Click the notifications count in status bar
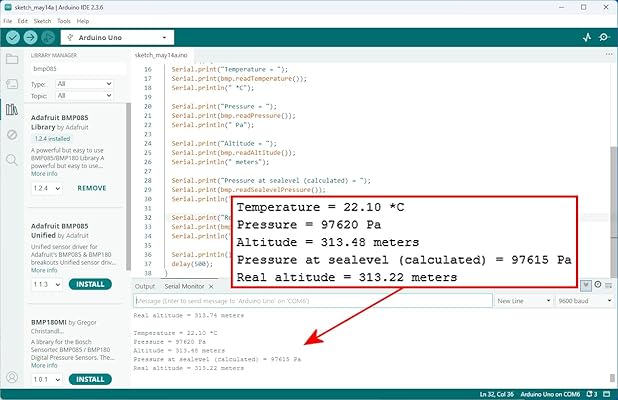Image resolution: width=618 pixels, height=400 pixels. point(592,394)
